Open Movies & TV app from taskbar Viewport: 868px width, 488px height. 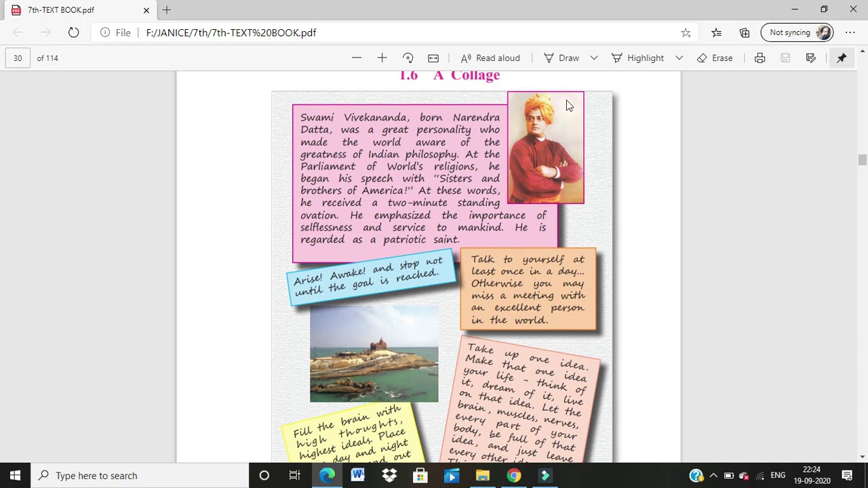[x=452, y=476]
